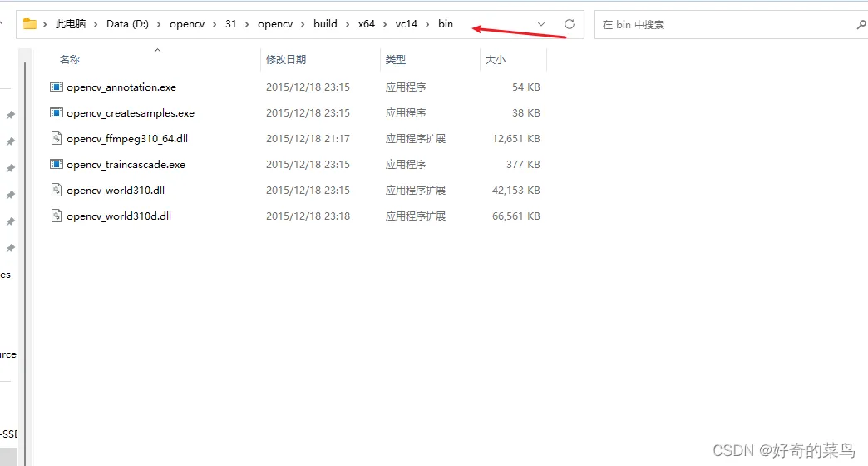Select the opencv_annotation.exe file name
The height and width of the screenshot is (466, 868).
pos(121,87)
